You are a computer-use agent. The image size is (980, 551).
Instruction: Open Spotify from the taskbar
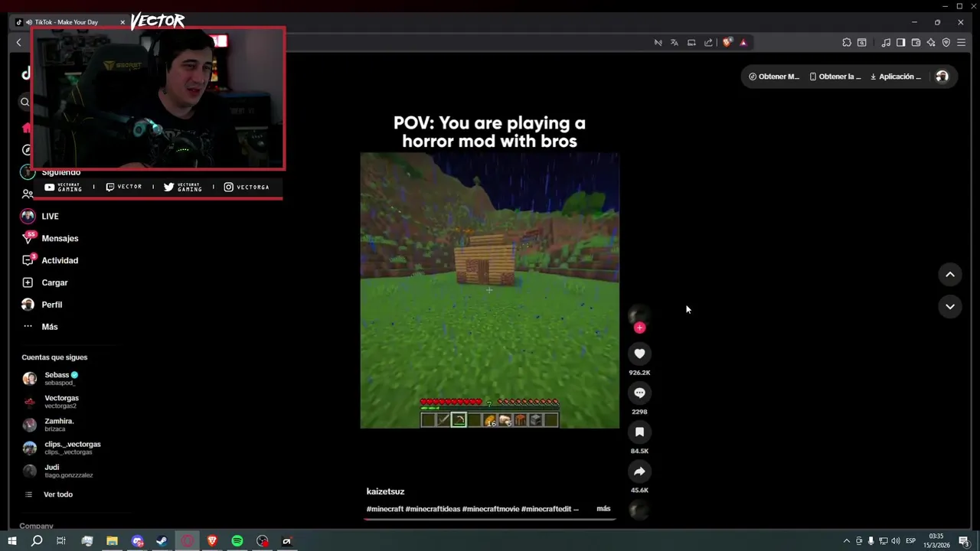(x=237, y=541)
